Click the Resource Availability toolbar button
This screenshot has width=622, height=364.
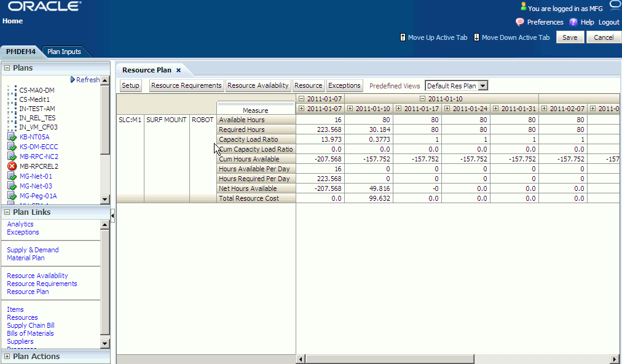(x=258, y=85)
